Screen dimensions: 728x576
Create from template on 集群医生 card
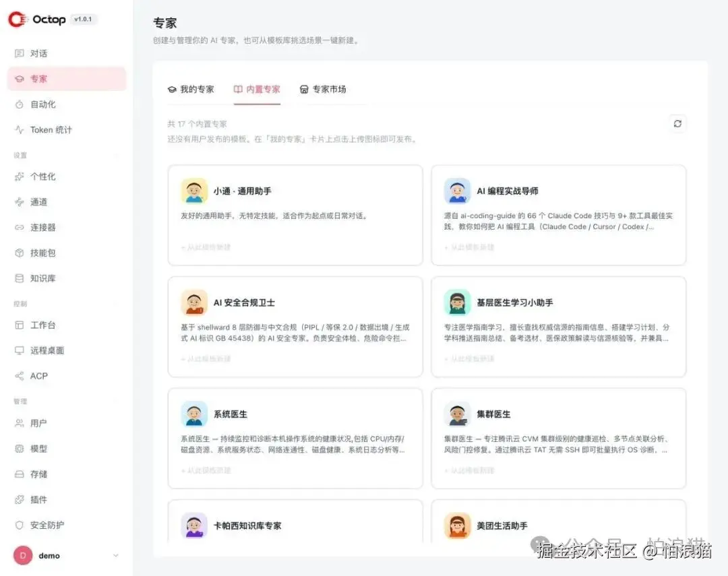[x=469, y=471]
